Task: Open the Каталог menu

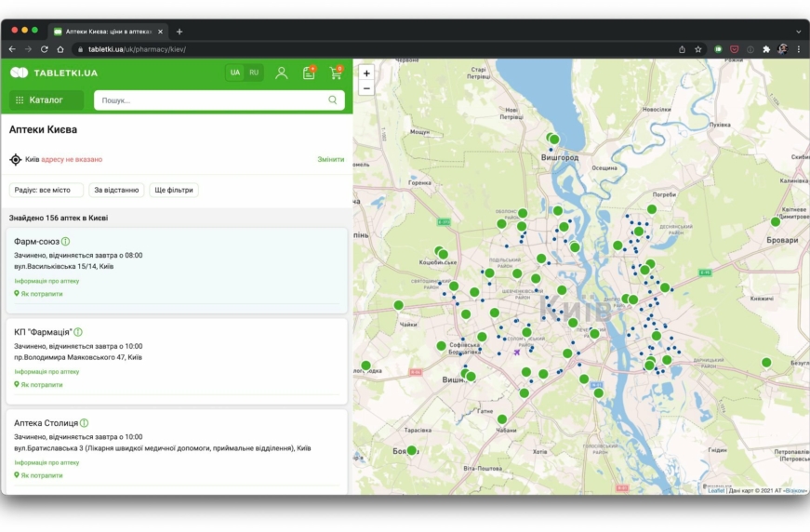Action: (46, 100)
